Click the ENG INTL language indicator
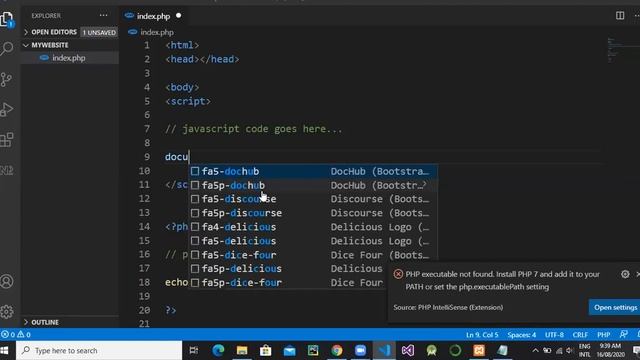640x360 pixels. 584,351
